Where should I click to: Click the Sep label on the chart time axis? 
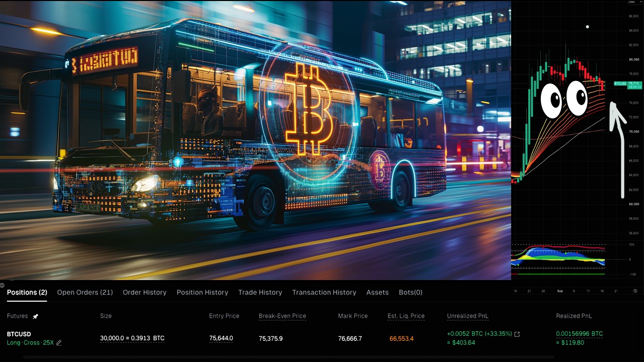[560, 291]
